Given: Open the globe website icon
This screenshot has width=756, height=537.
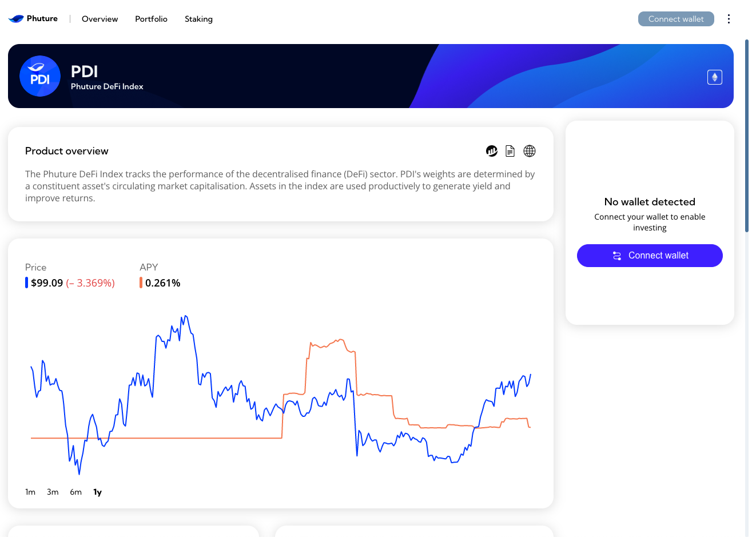Looking at the screenshot, I should (x=530, y=151).
